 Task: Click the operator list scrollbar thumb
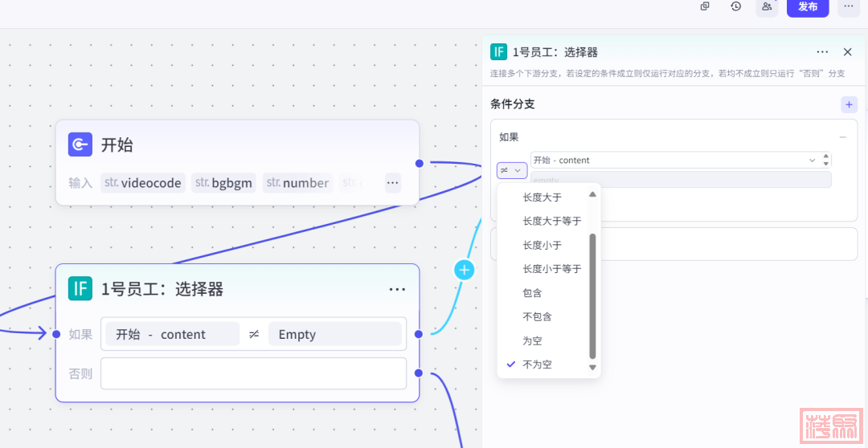tap(593, 295)
